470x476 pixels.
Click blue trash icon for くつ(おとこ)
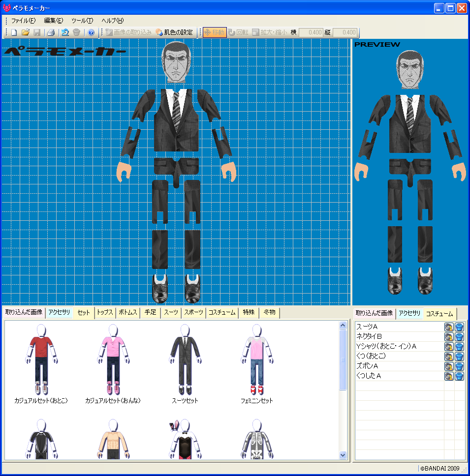(x=459, y=357)
